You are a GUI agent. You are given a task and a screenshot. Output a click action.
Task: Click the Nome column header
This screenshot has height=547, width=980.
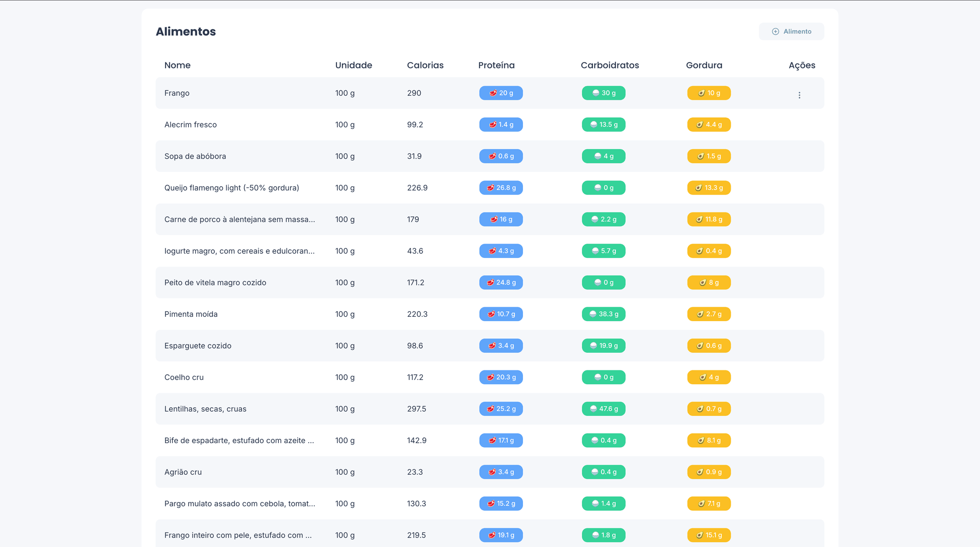(177, 65)
